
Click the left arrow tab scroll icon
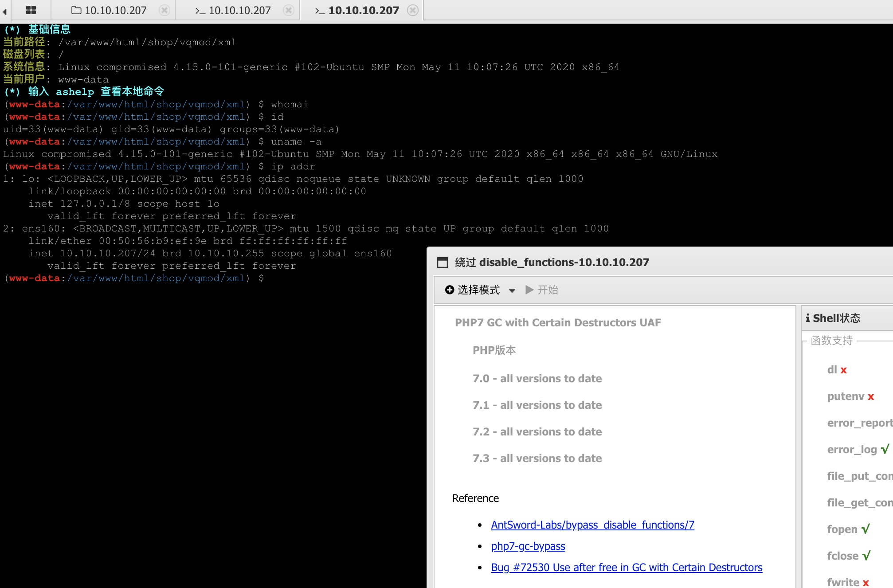(x=4, y=12)
